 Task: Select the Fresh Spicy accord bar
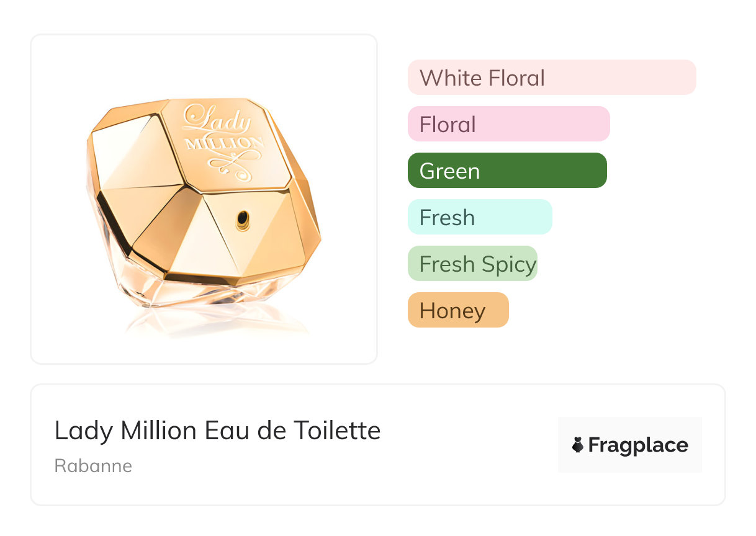click(x=472, y=264)
